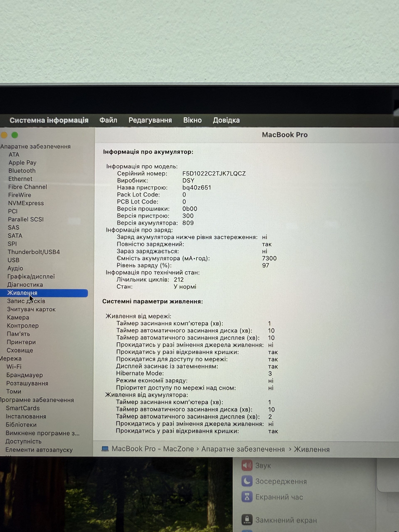Select Apple Pay in the sidebar

click(22, 163)
